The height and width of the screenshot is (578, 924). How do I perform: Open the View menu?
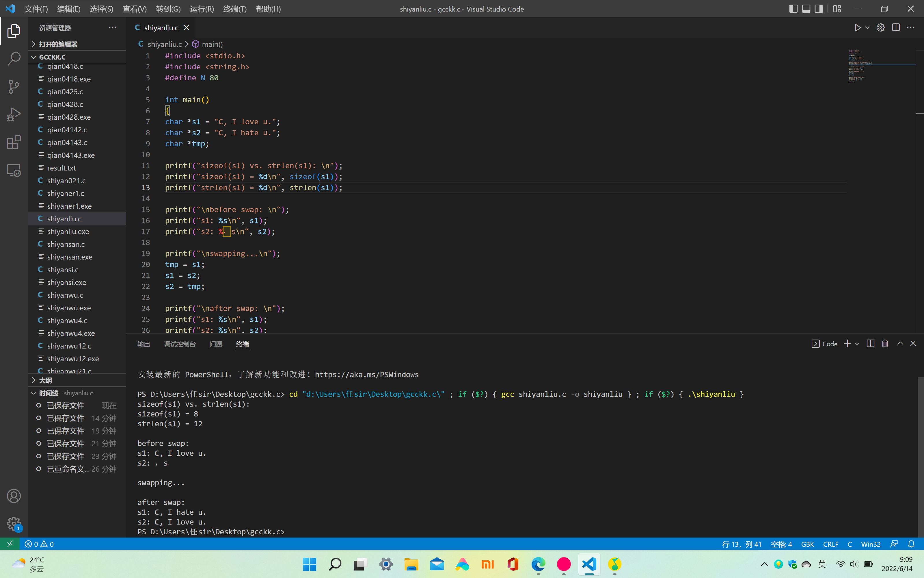pyautogui.click(x=134, y=9)
